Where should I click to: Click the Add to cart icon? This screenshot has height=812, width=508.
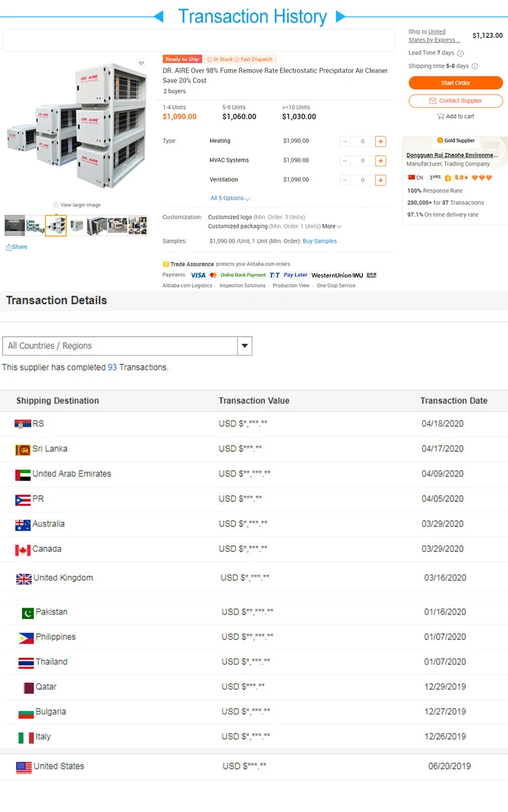tap(440, 116)
